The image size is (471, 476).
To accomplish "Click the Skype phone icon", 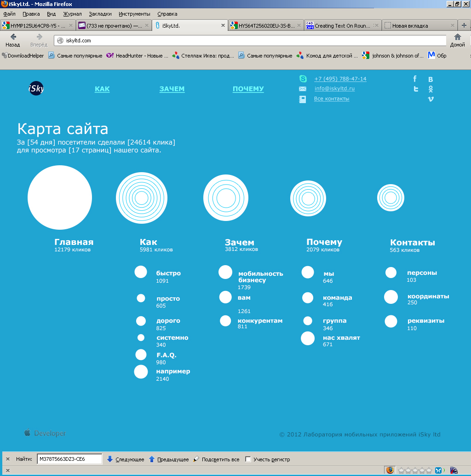I will point(303,79).
